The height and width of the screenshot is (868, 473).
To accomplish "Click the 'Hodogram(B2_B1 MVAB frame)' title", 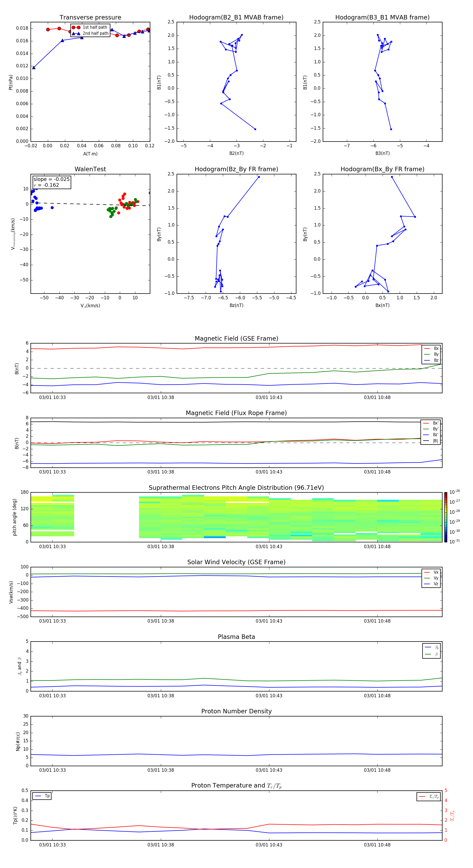I will pyautogui.click(x=236, y=17).
